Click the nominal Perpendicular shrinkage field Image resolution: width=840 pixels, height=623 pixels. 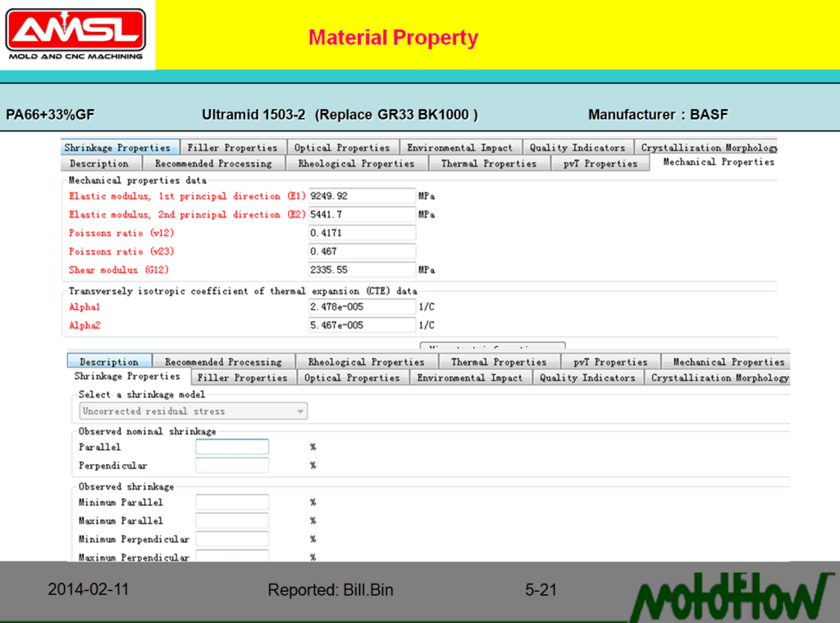(232, 466)
